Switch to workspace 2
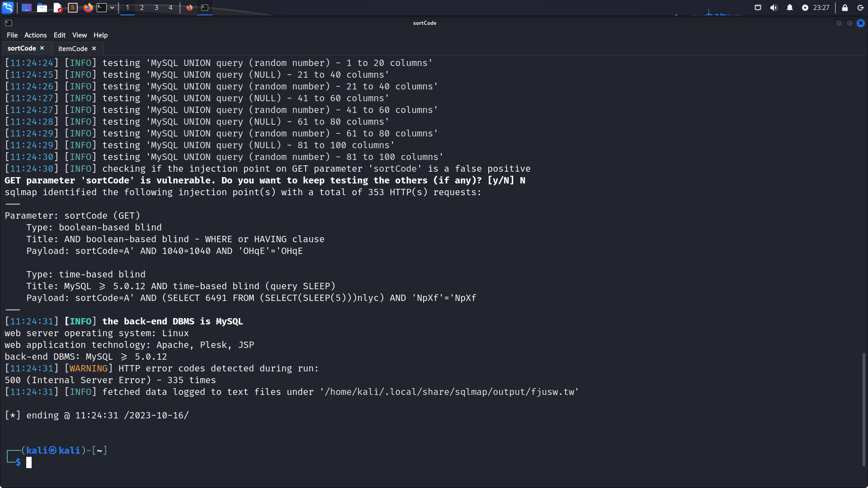The width and height of the screenshot is (868, 488). click(x=142, y=8)
